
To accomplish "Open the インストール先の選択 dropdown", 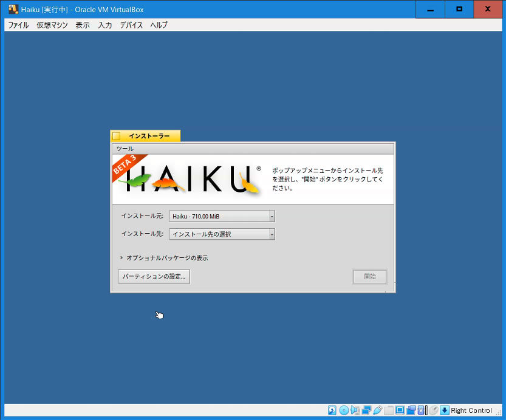I will (x=222, y=234).
